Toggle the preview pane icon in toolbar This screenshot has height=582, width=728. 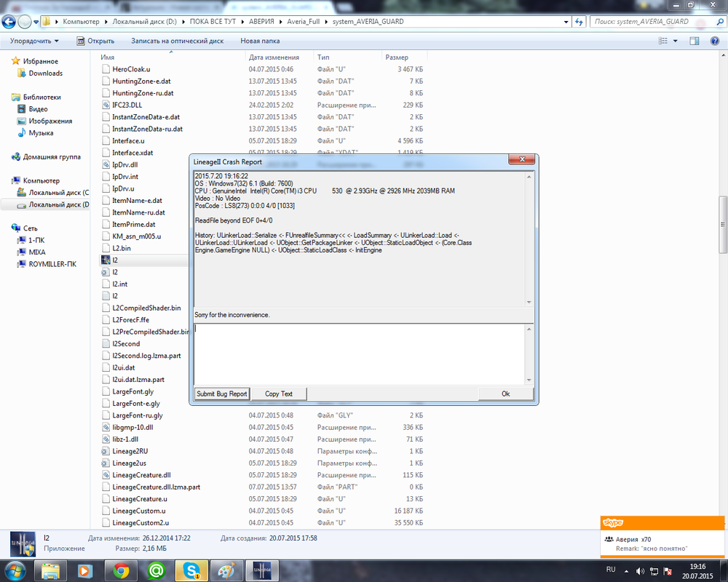click(695, 41)
